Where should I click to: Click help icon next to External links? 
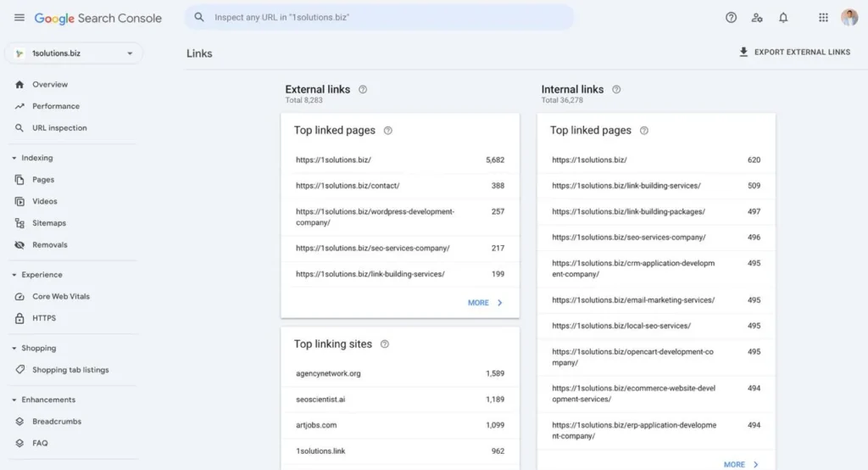point(363,89)
